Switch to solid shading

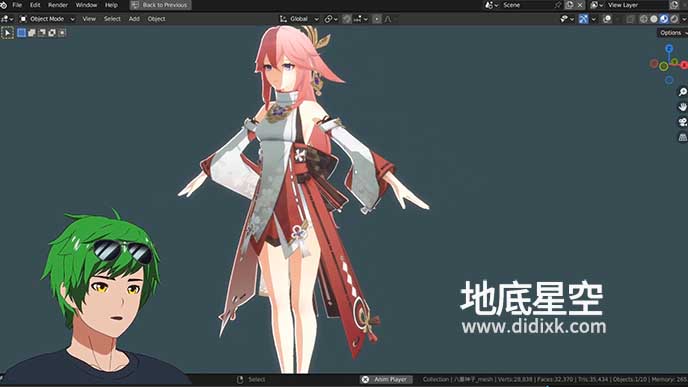654,19
